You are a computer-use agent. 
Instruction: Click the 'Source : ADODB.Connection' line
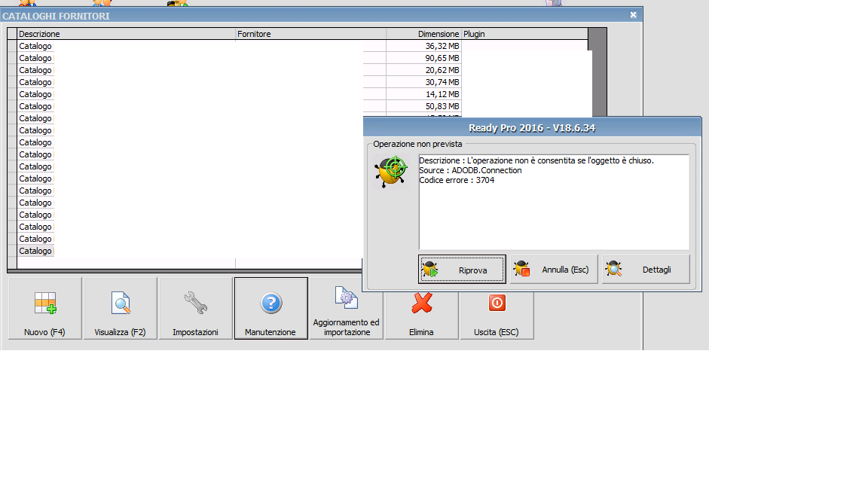click(470, 170)
